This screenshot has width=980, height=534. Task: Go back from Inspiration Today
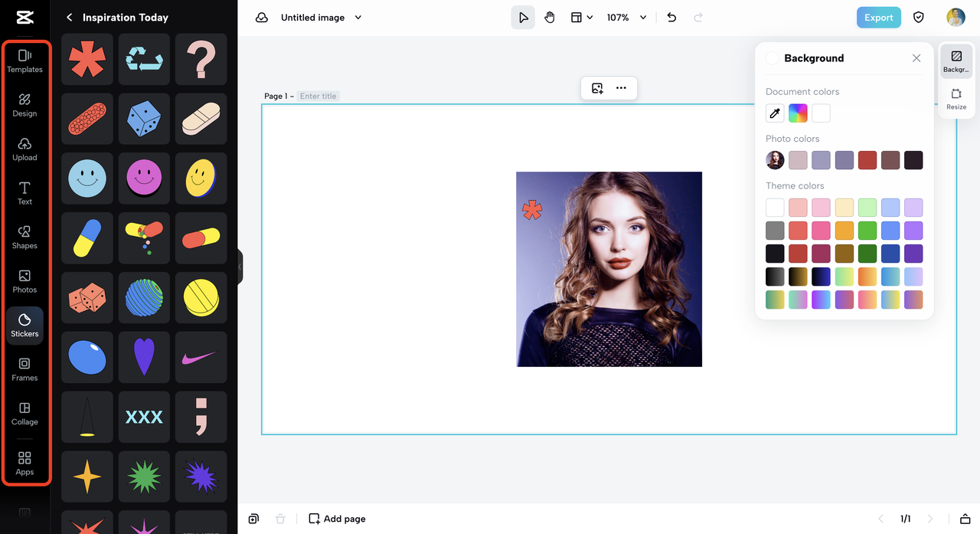click(70, 17)
